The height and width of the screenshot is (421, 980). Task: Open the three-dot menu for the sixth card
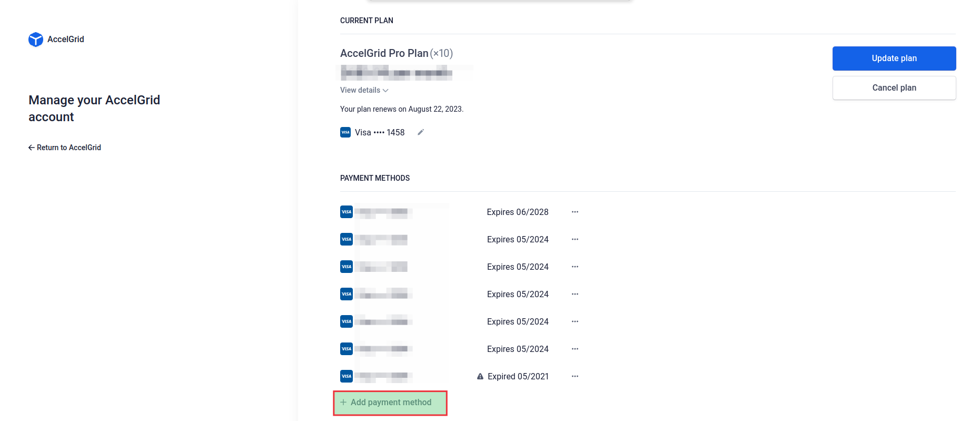coord(575,349)
